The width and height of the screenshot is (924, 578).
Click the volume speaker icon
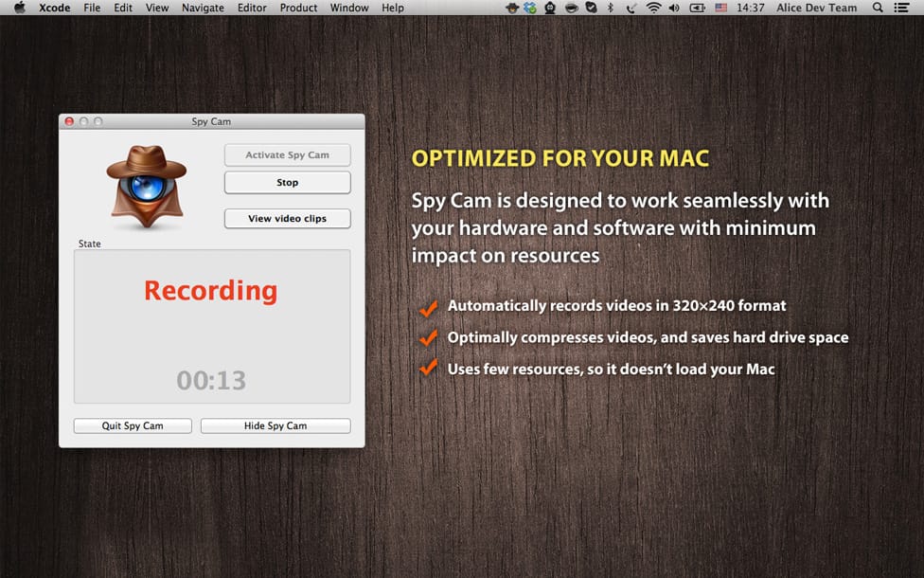pyautogui.click(x=675, y=8)
